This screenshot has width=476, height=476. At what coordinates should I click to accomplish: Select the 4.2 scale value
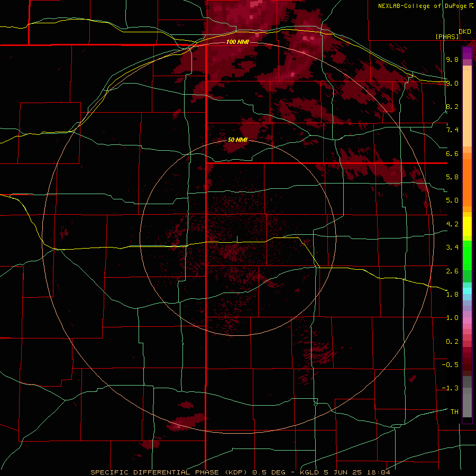coord(452,224)
